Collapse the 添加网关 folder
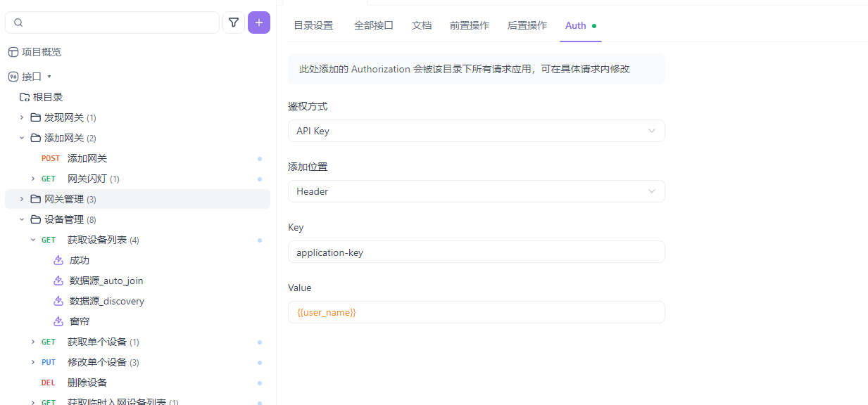The height and width of the screenshot is (405, 868). 22,138
